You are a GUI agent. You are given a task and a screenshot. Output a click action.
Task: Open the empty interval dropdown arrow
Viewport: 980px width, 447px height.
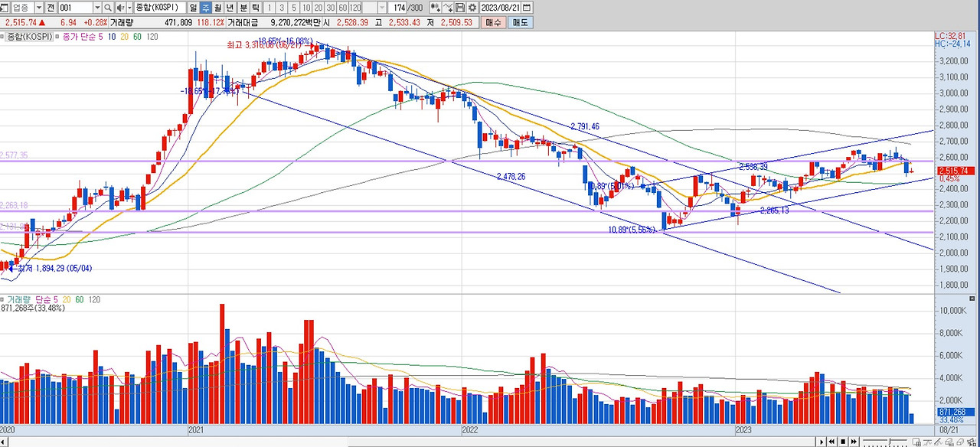382,8
